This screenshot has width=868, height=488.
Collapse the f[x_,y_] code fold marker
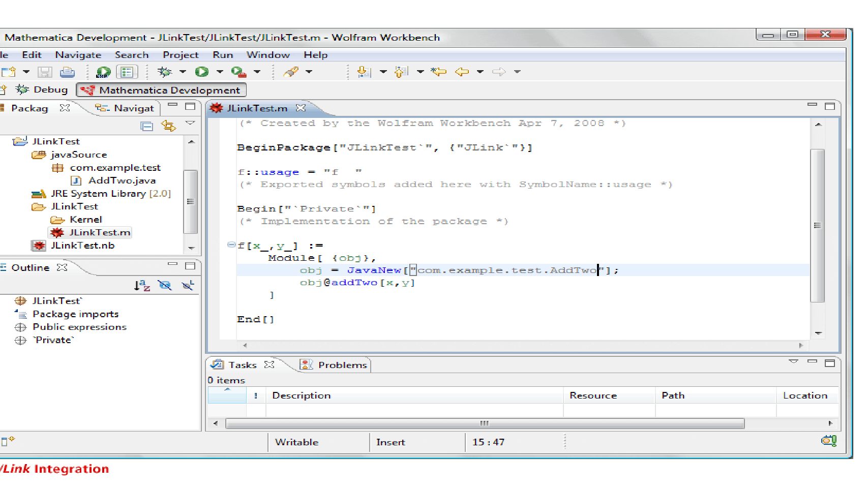tap(231, 245)
